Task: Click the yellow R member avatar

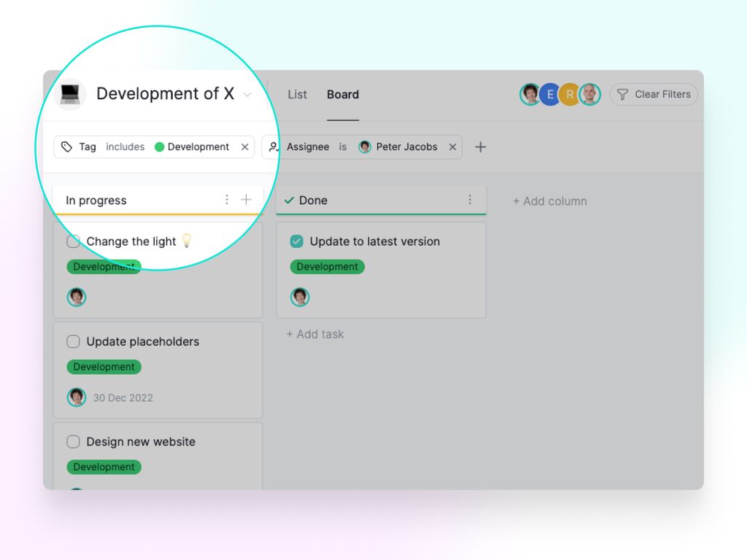Action: coord(569,94)
